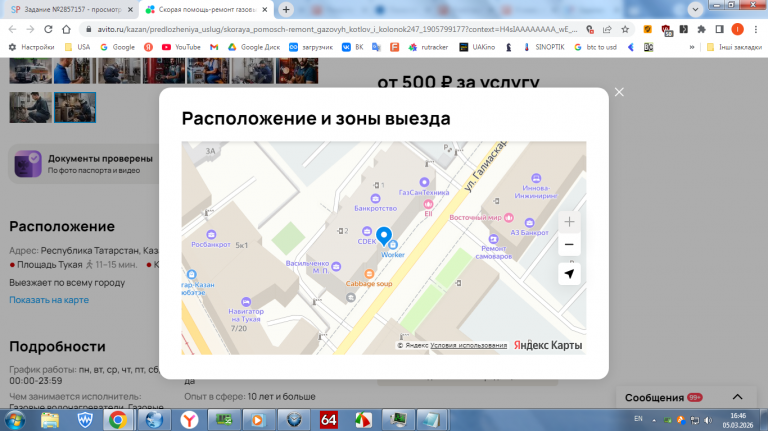Open the btc to usd bookmark
The width and height of the screenshot is (768, 431).
(596, 47)
